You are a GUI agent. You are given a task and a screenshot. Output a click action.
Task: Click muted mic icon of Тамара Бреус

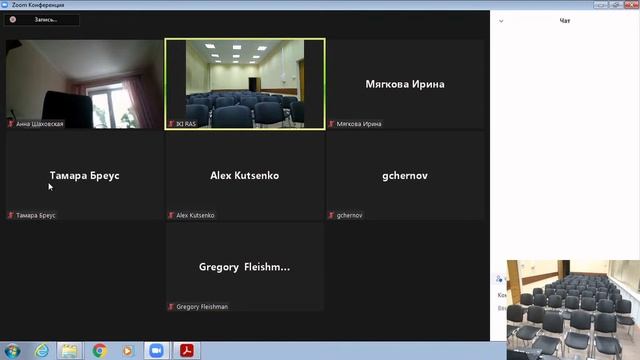point(11,215)
